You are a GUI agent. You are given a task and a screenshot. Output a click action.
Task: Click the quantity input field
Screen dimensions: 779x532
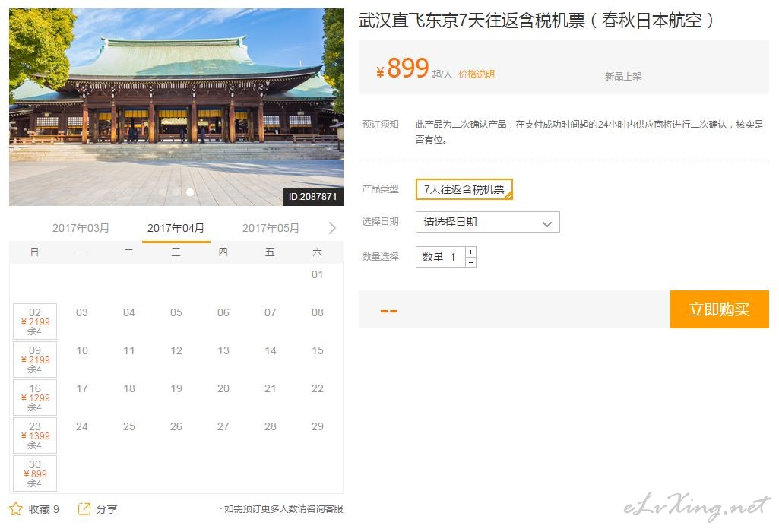point(440,257)
